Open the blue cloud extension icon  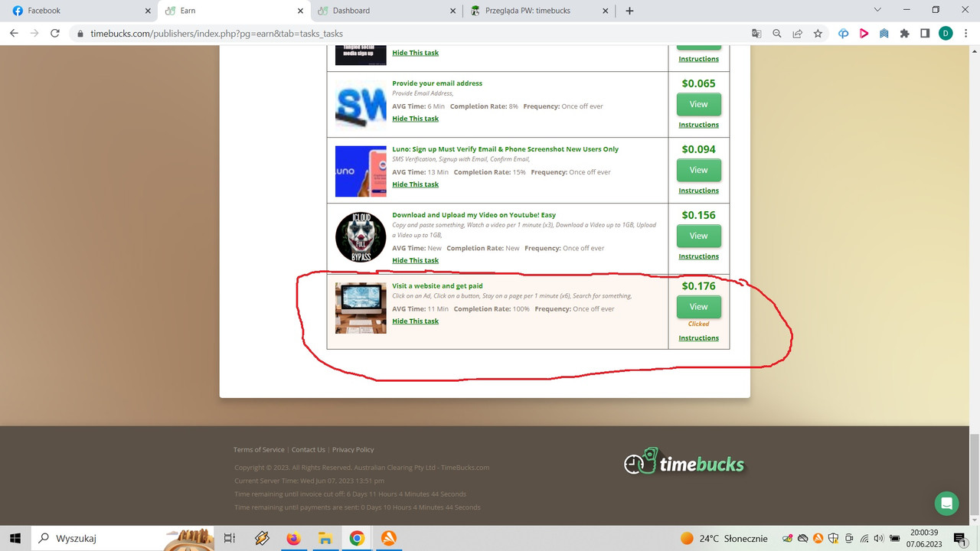pyautogui.click(x=844, y=34)
